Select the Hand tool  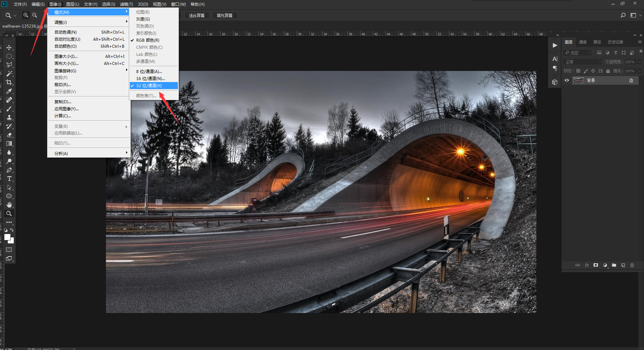click(x=9, y=205)
